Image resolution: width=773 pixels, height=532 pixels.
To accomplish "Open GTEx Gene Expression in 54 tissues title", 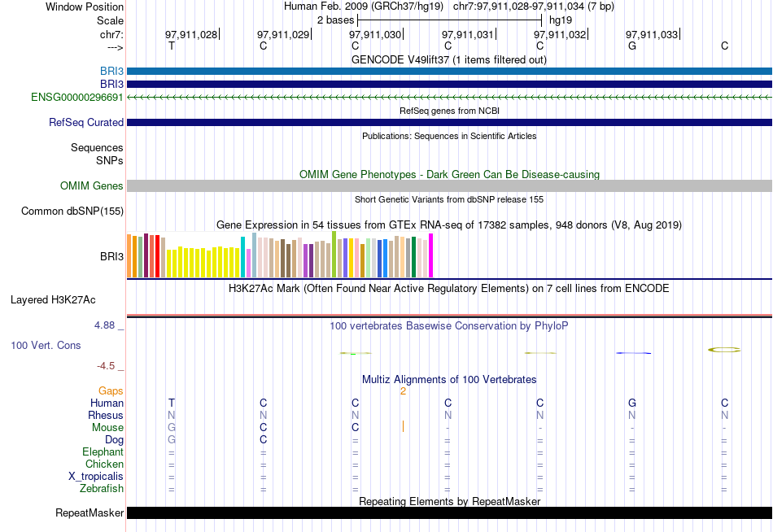I will 449,225.
